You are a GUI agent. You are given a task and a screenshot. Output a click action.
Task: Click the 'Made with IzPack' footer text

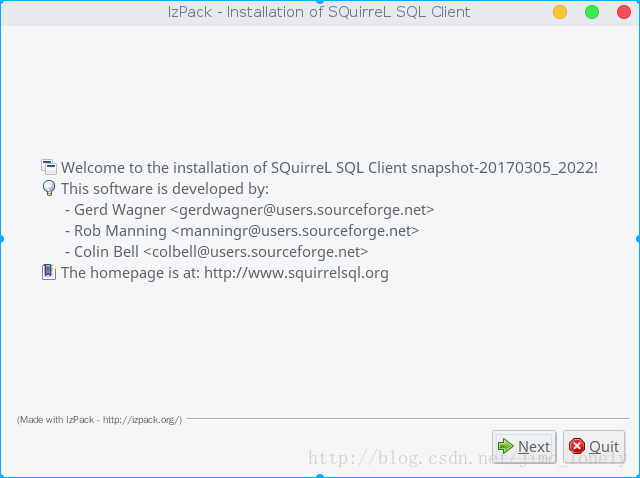99,420
